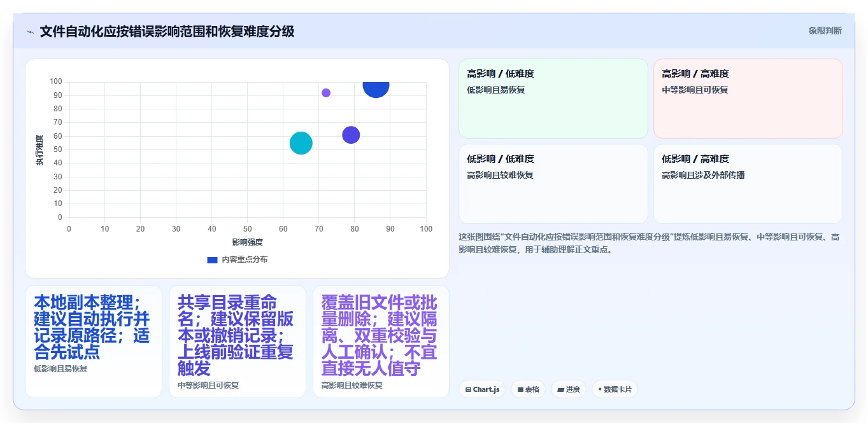
Task: Click the 进度 tag chip
Action: pyautogui.click(x=569, y=389)
